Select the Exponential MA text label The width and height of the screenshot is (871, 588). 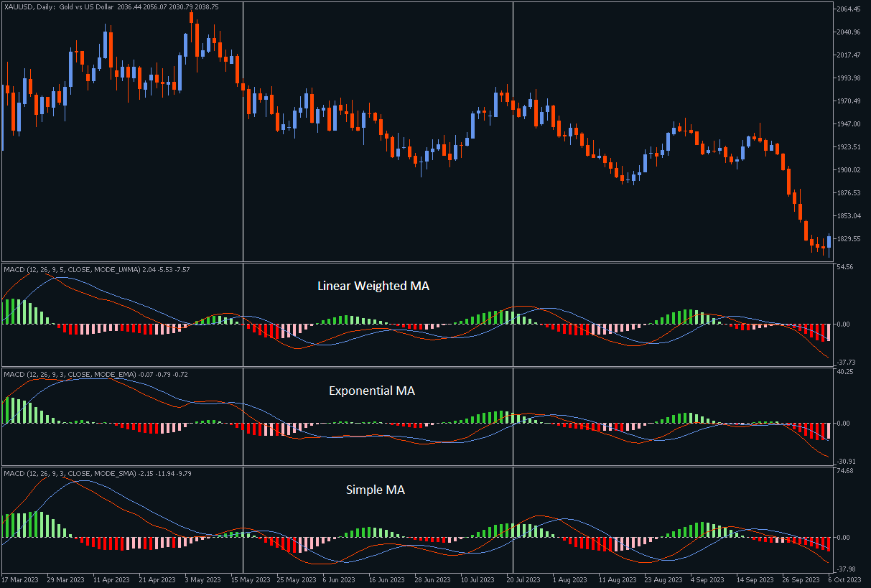click(372, 391)
